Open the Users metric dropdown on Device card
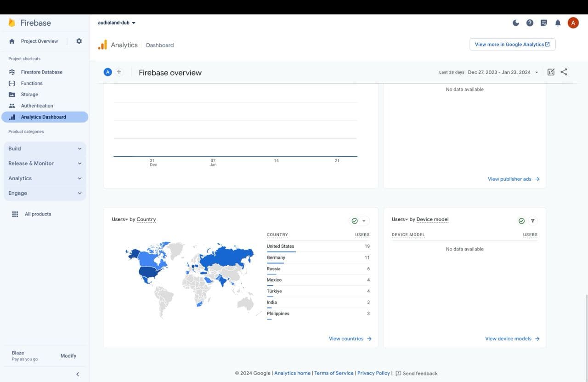Screen dimensions: 588x382 [x=400, y=219]
